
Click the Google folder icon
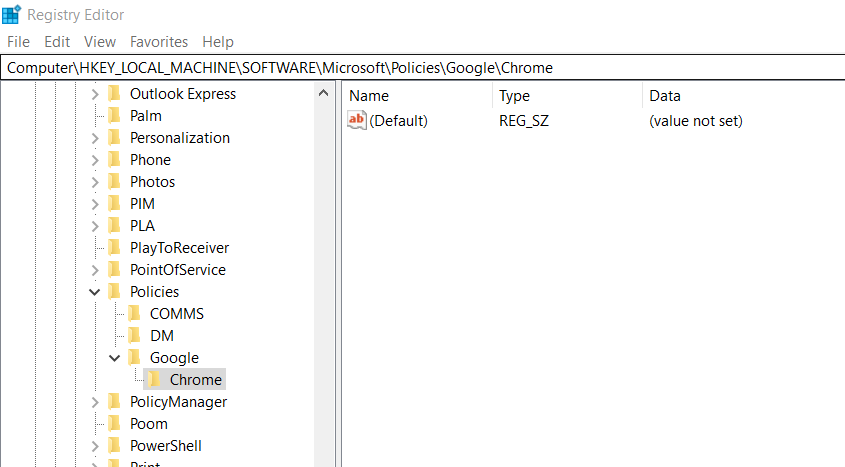(x=134, y=358)
